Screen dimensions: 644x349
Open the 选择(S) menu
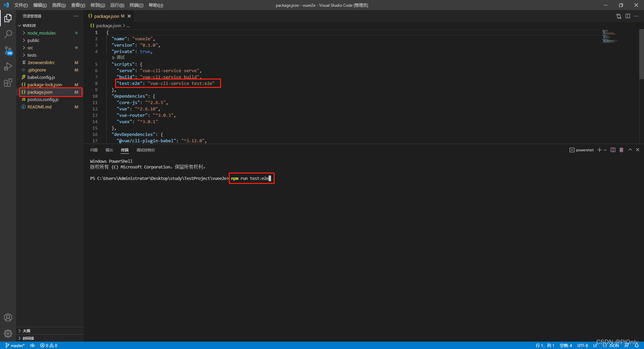point(59,5)
